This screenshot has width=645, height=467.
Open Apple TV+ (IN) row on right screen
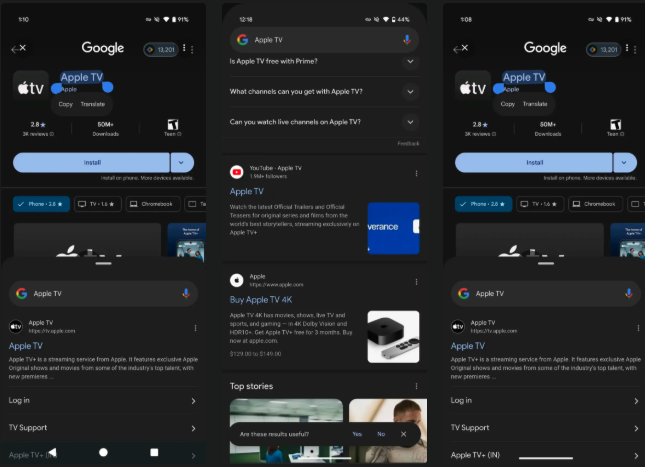(x=545, y=455)
